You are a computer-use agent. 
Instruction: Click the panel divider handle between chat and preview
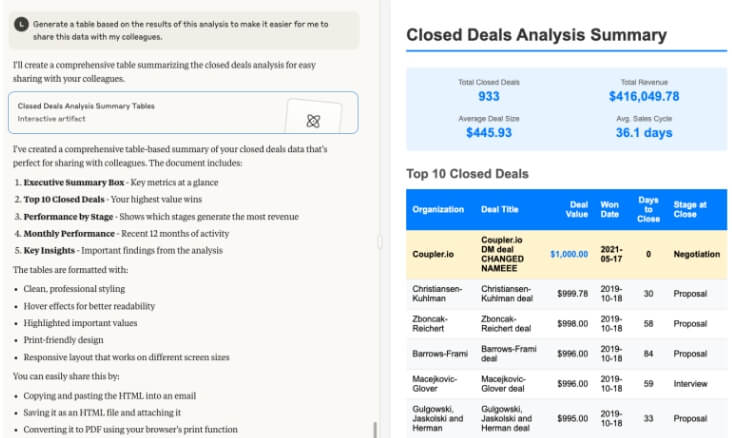(379, 241)
